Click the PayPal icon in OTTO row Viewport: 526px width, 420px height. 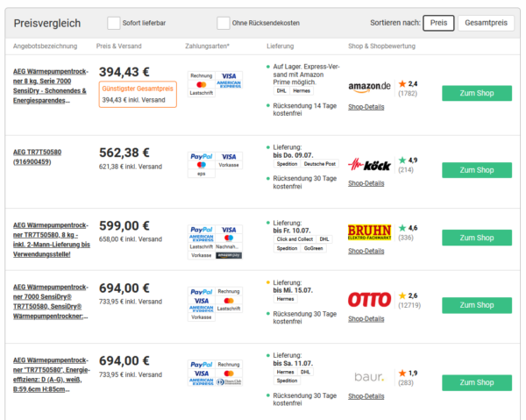tap(202, 292)
